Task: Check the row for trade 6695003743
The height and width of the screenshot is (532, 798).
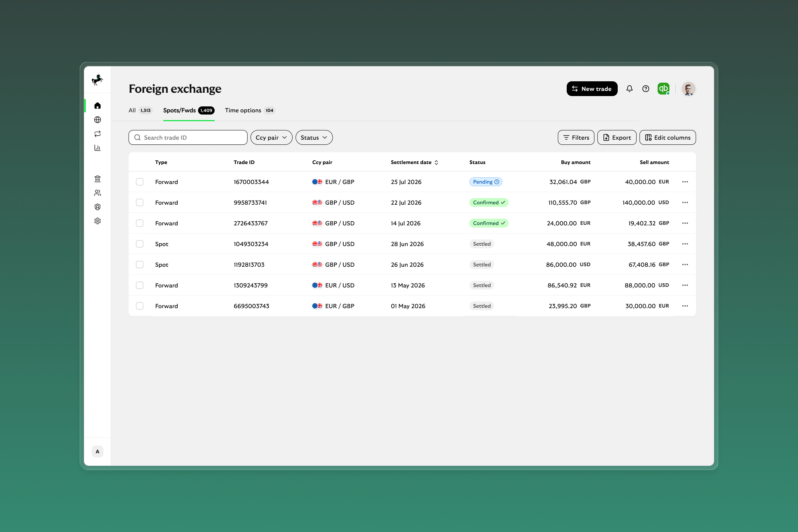Action: (140, 306)
